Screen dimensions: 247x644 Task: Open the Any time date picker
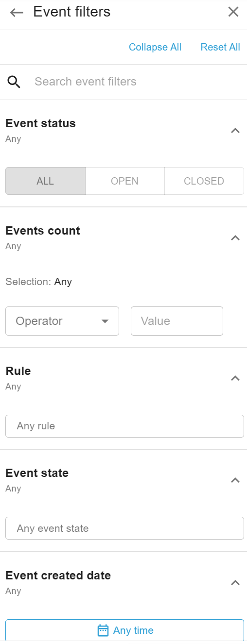pos(124,630)
